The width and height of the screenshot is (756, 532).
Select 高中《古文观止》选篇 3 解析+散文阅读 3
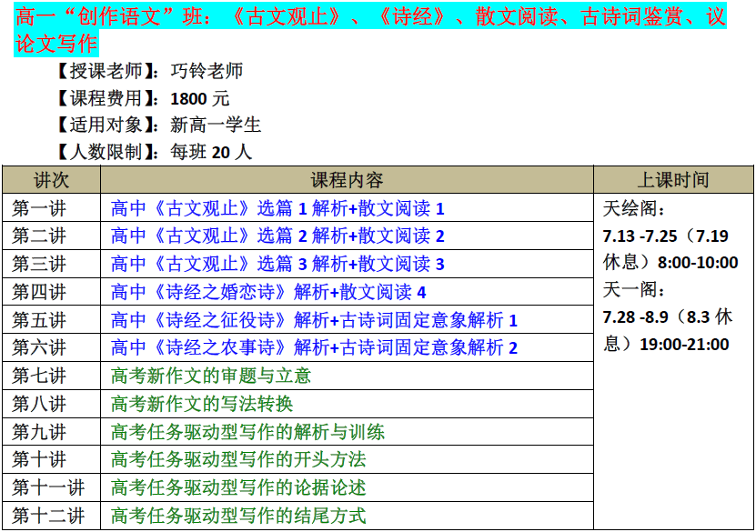pos(277,265)
